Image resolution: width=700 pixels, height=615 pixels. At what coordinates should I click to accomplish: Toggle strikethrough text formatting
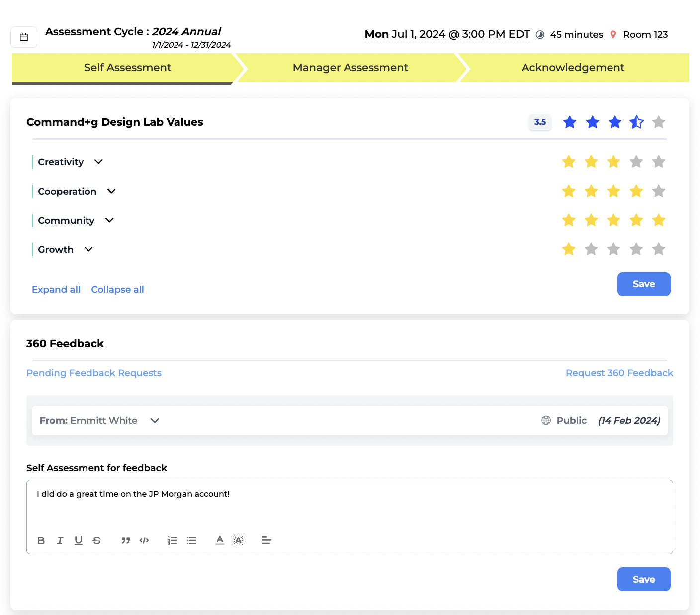(x=97, y=540)
